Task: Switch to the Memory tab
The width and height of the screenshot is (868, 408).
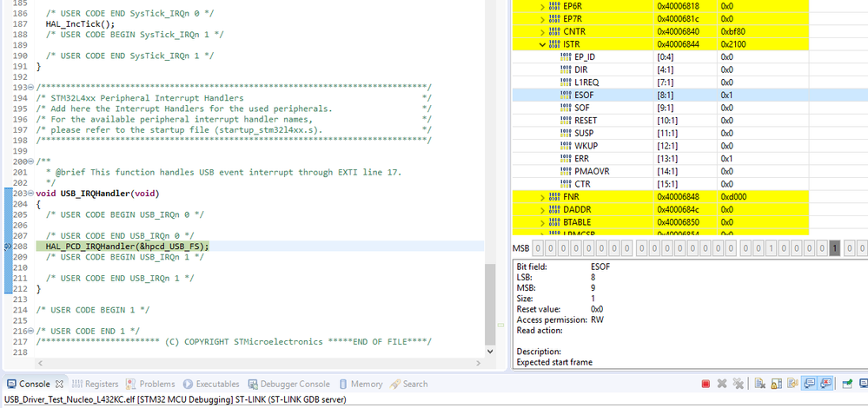Action: 360,384
